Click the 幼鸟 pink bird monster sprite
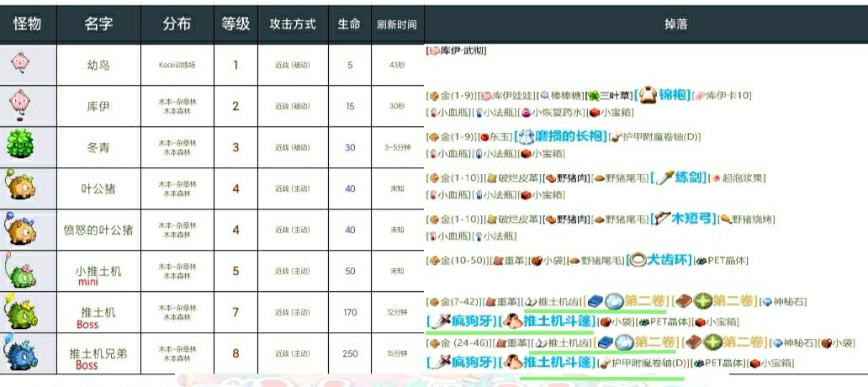The height and width of the screenshot is (387, 868). [x=20, y=62]
